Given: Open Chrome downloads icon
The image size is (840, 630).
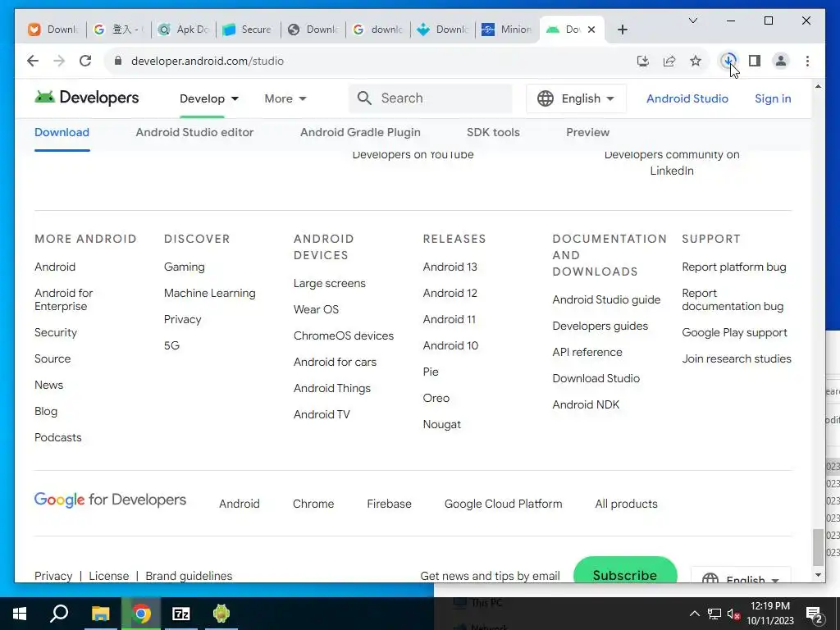Looking at the screenshot, I should coord(728,61).
